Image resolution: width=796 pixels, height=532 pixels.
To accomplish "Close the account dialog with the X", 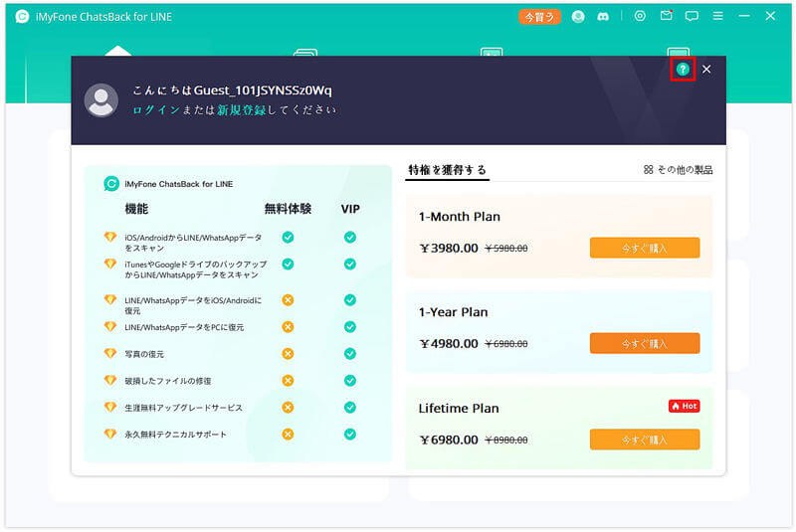I will [706, 69].
